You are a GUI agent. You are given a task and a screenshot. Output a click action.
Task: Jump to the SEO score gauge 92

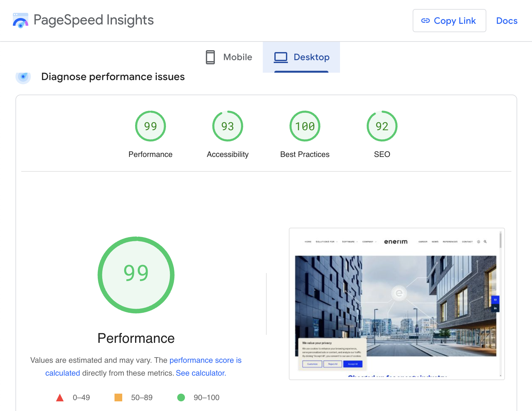coord(382,126)
